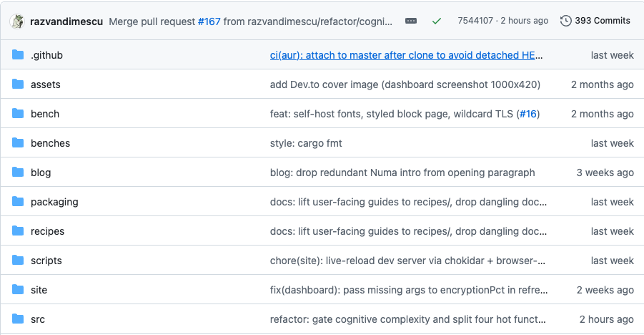Click 'last week' timestamp in packaging row

pyautogui.click(x=612, y=202)
